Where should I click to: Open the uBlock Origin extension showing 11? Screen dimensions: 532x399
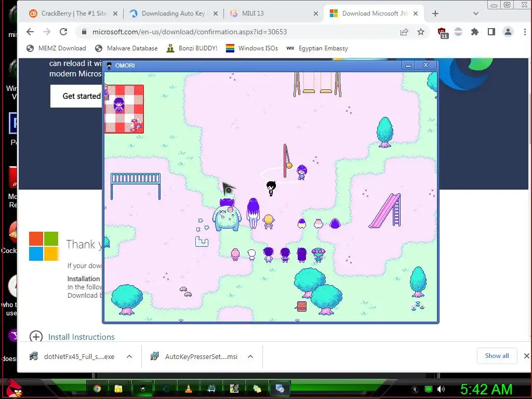coord(442,33)
